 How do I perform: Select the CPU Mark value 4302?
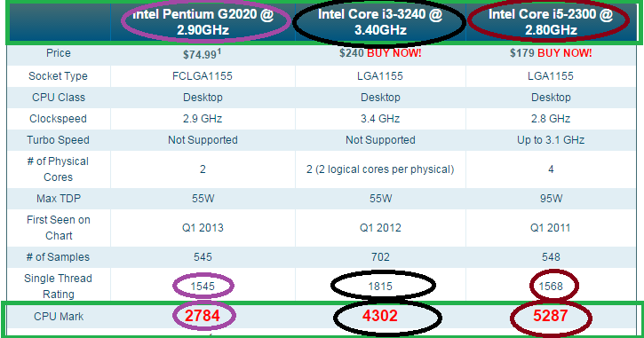[x=380, y=316]
